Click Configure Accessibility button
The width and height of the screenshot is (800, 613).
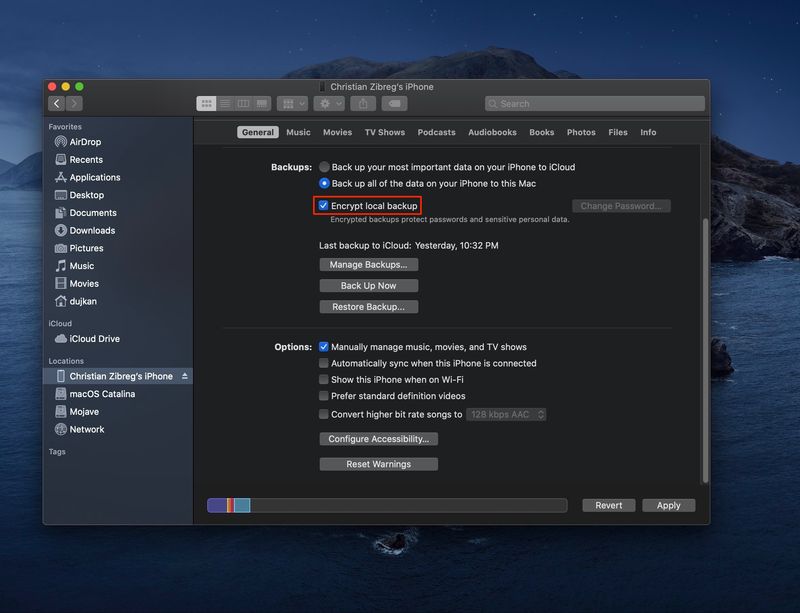point(379,439)
